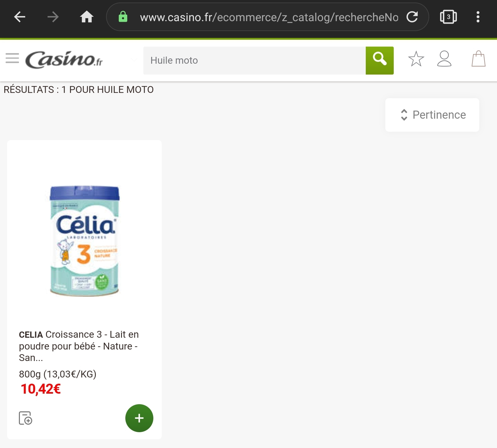This screenshot has width=497, height=448.
Task: Open the tab switcher showing 3 tabs
Action: tap(448, 17)
